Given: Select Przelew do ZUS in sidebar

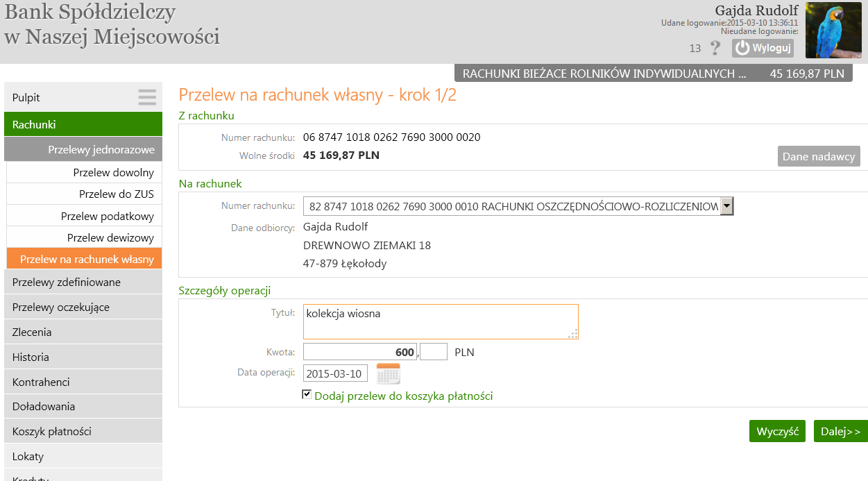Looking at the screenshot, I should (x=85, y=194).
